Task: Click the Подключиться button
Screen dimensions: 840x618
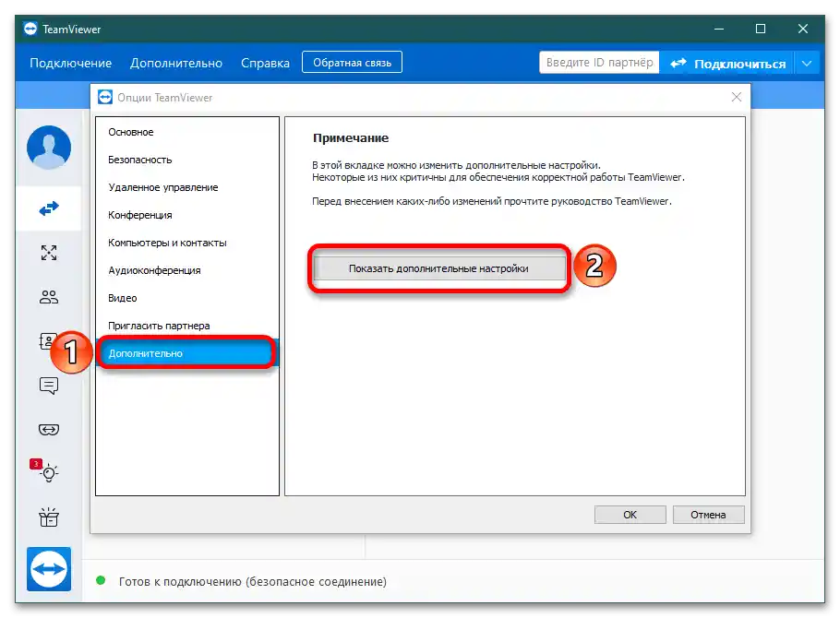Action: (727, 64)
